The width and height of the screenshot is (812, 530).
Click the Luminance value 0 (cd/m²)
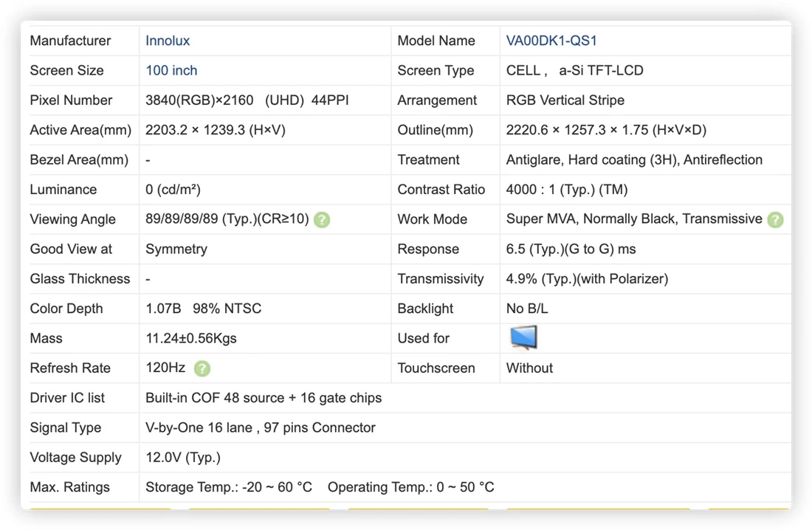coord(173,190)
